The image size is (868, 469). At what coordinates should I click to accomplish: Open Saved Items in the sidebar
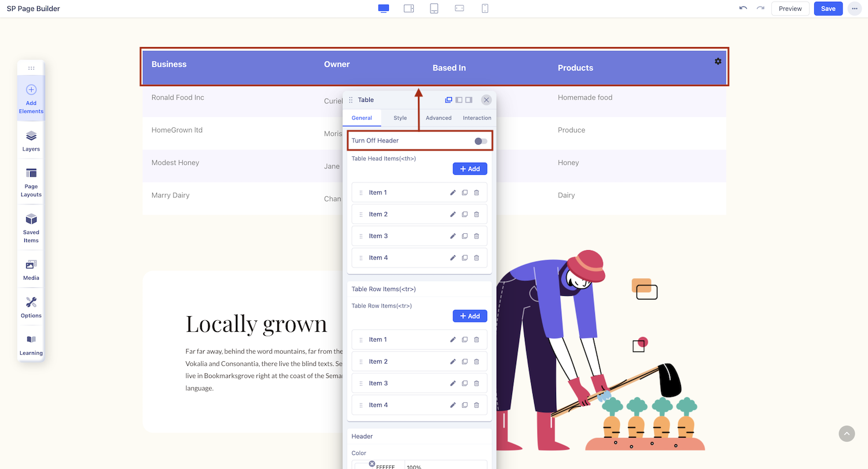(x=31, y=228)
